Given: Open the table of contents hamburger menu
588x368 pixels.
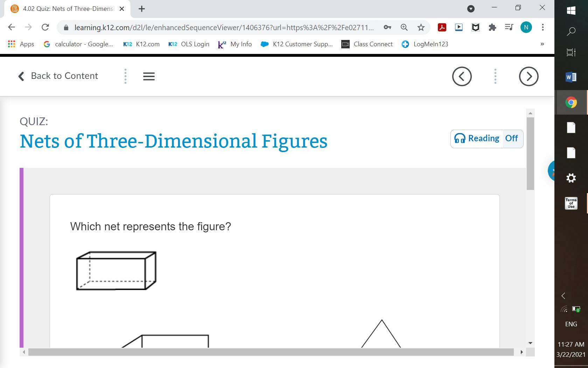Looking at the screenshot, I should click(x=149, y=76).
